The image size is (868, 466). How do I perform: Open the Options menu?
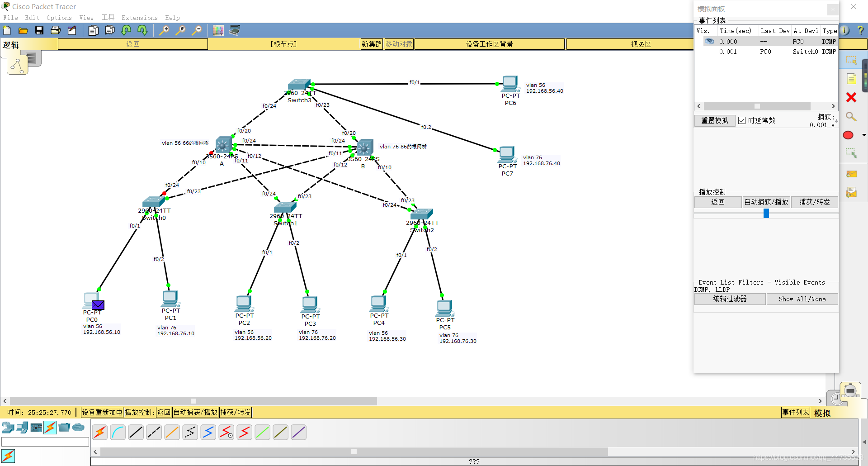pos(59,18)
